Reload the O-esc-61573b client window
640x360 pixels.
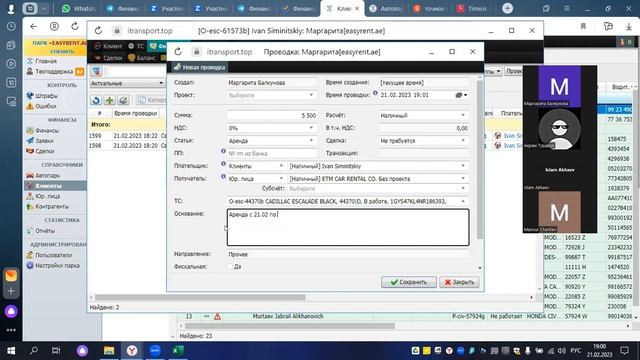pos(98,31)
